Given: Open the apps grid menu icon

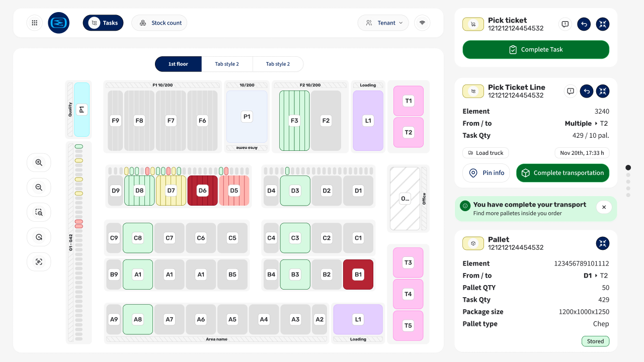Looking at the screenshot, I should pyautogui.click(x=34, y=23).
